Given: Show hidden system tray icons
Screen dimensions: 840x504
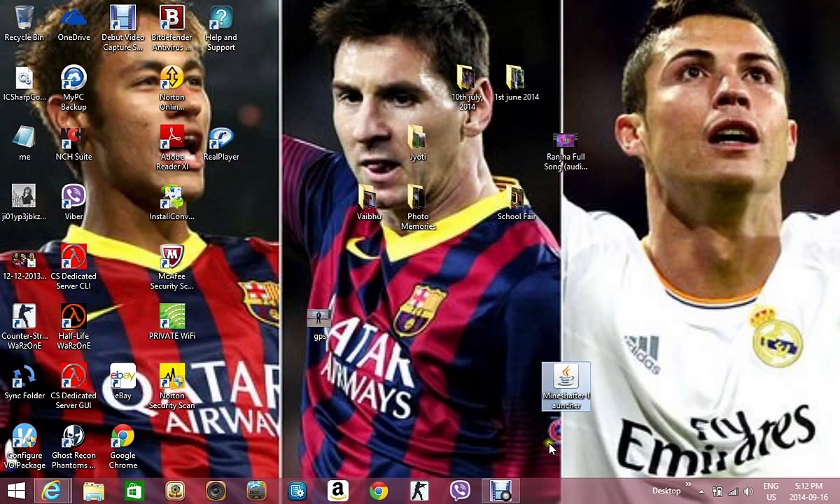Looking at the screenshot, I should pyautogui.click(x=701, y=491).
